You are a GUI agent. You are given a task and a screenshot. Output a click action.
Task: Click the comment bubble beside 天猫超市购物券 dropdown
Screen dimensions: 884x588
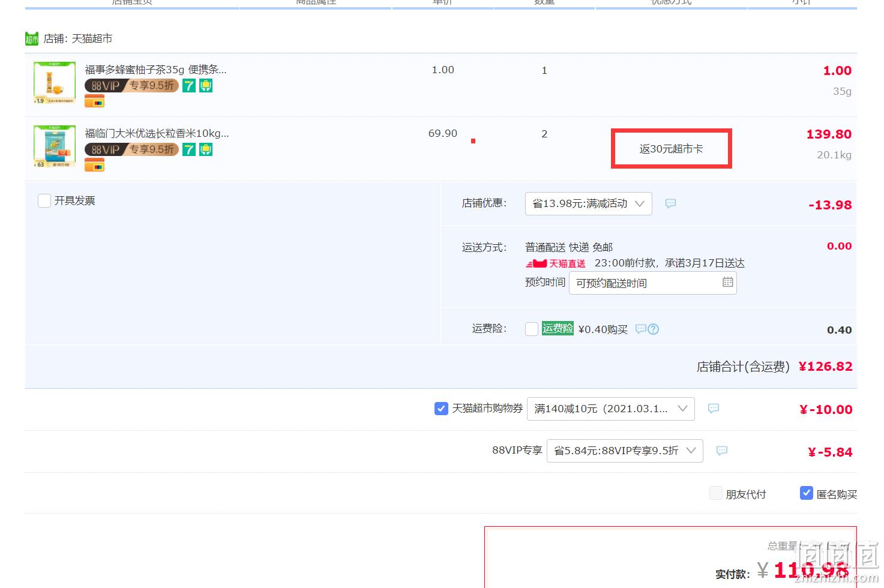[x=714, y=409]
